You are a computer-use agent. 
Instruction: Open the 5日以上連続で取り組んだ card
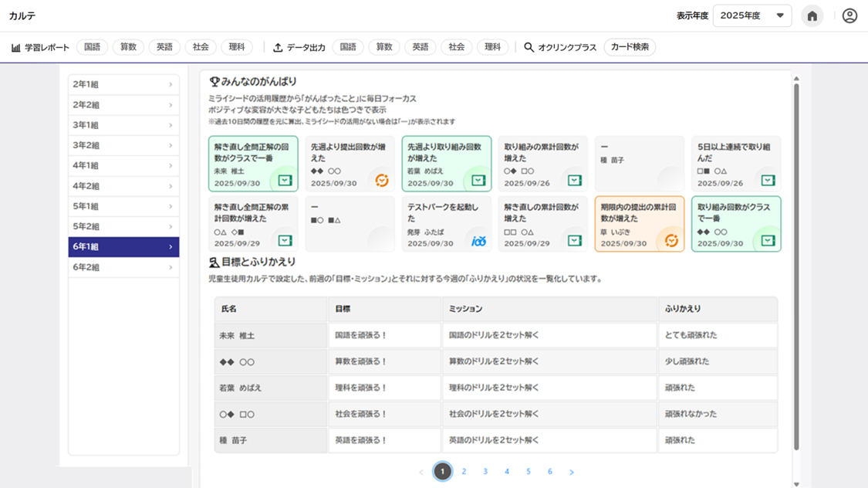coord(735,164)
